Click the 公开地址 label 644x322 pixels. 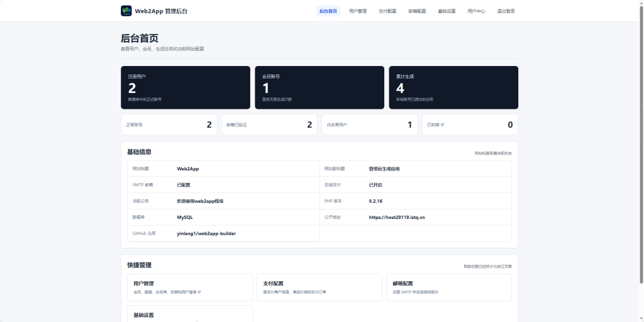click(332, 217)
